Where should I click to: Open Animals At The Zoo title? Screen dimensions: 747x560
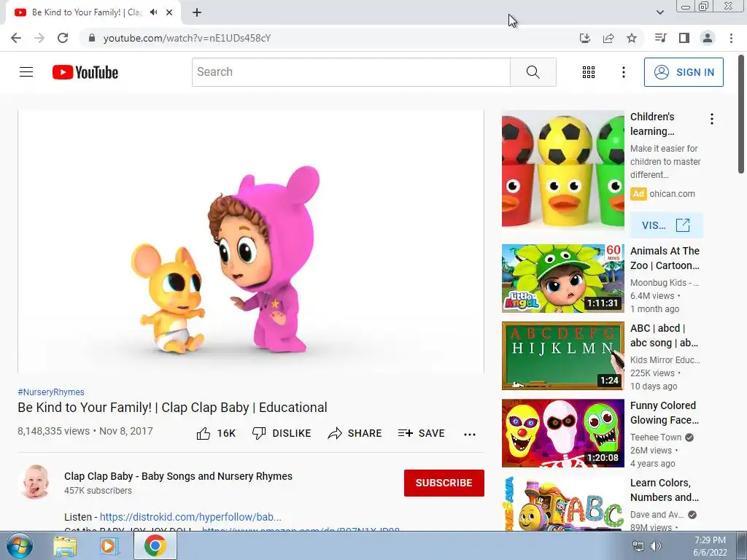coord(665,258)
